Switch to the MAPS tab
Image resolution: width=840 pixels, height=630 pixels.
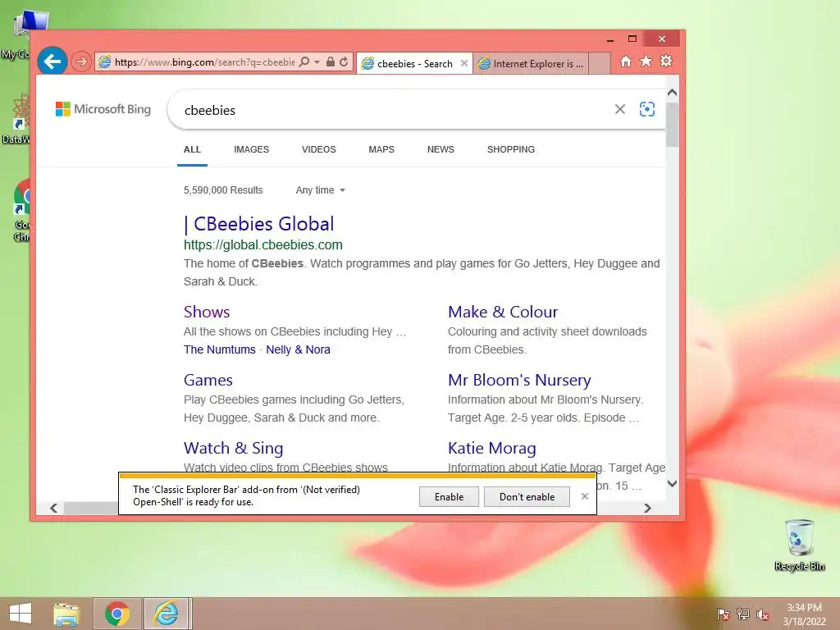[x=381, y=149]
